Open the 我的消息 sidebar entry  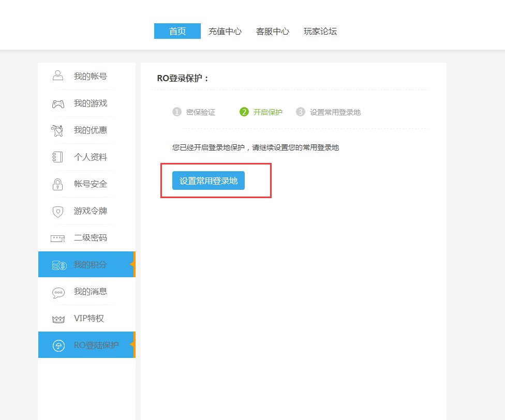(91, 291)
